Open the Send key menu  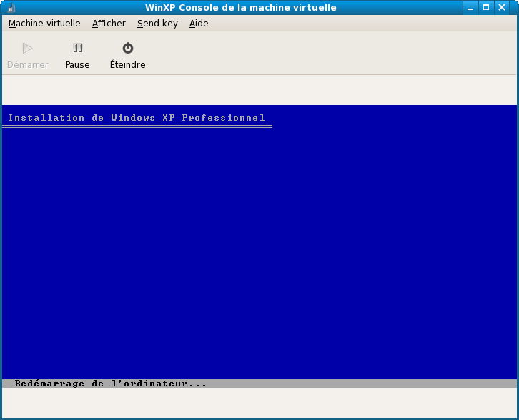157,24
